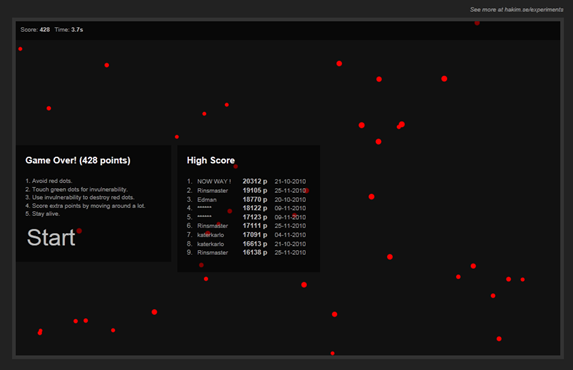Click the "Game Over! (428 points)" heading
The width and height of the screenshot is (573, 370).
point(78,161)
